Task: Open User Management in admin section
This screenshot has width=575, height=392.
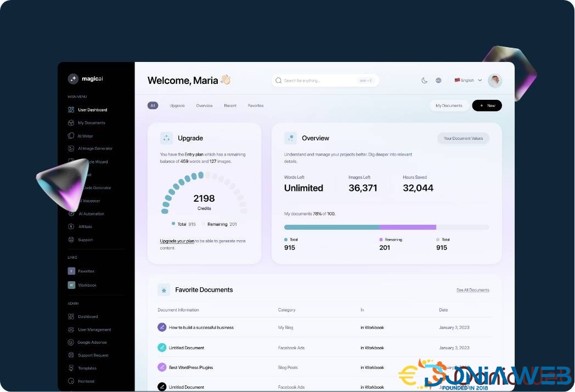Action: pos(94,329)
